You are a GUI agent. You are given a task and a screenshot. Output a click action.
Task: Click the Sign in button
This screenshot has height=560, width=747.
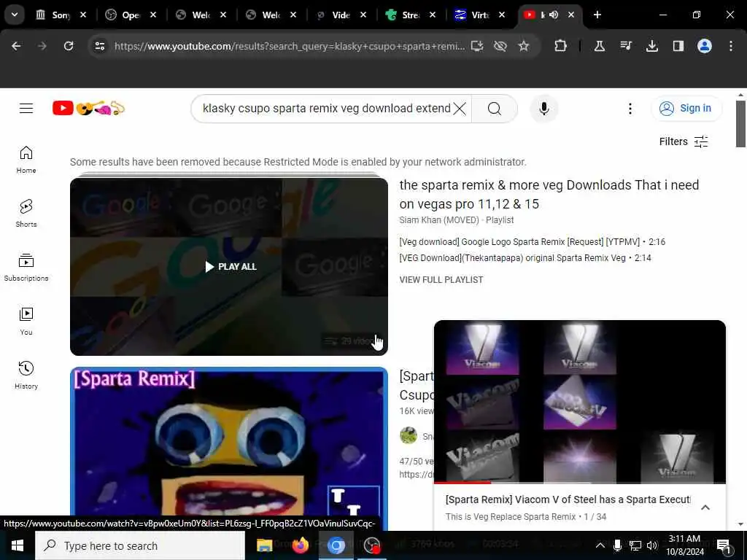point(686,109)
